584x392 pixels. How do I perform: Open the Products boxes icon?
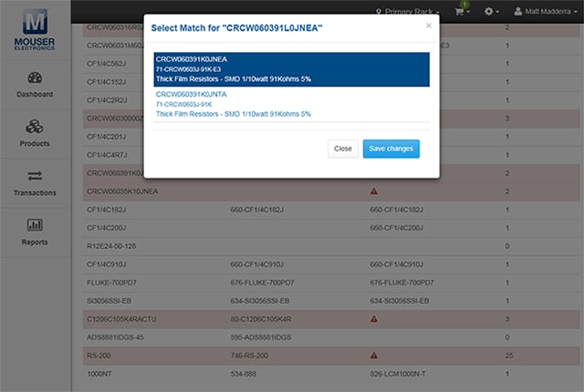(35, 127)
